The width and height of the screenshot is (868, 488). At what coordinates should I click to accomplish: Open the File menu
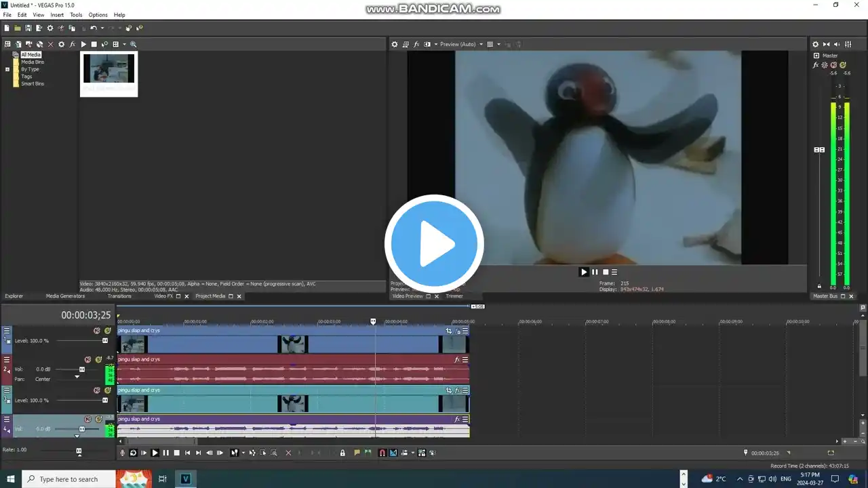click(7, 15)
